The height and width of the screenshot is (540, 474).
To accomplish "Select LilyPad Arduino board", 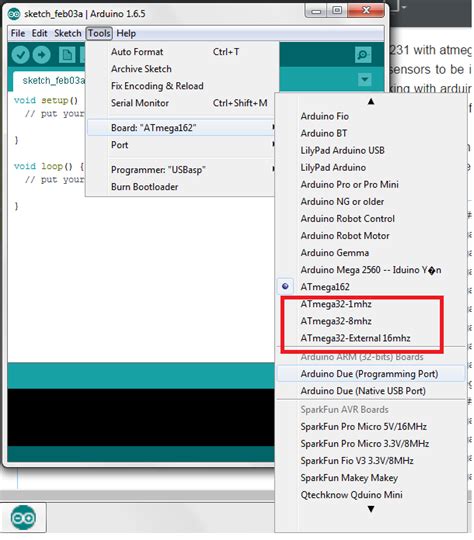I will coord(371,168).
